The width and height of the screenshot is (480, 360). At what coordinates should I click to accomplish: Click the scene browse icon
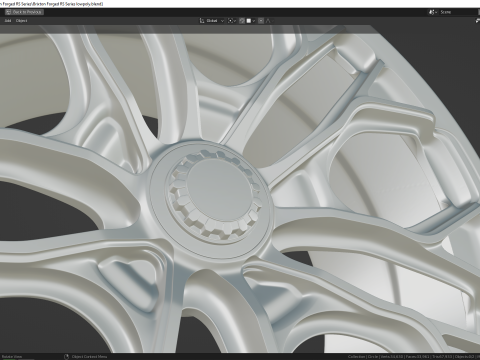[433, 12]
